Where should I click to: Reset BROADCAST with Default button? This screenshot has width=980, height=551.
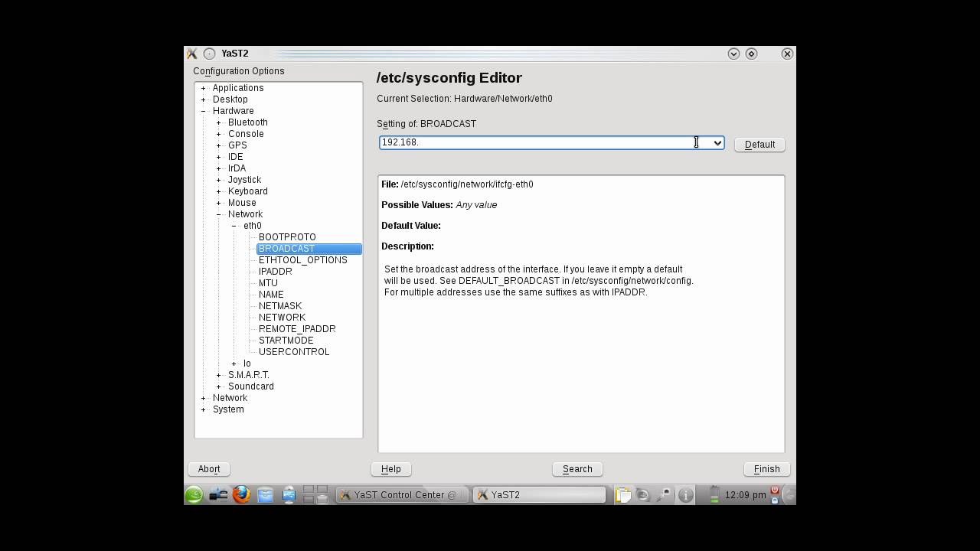[x=759, y=145]
